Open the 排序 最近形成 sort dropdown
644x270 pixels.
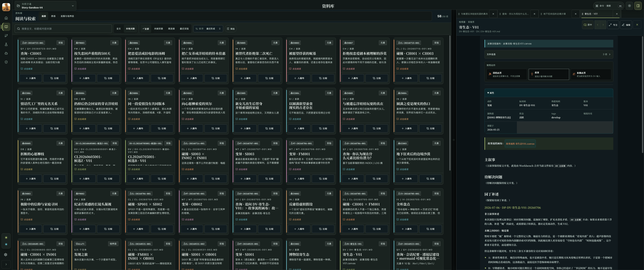(208, 29)
